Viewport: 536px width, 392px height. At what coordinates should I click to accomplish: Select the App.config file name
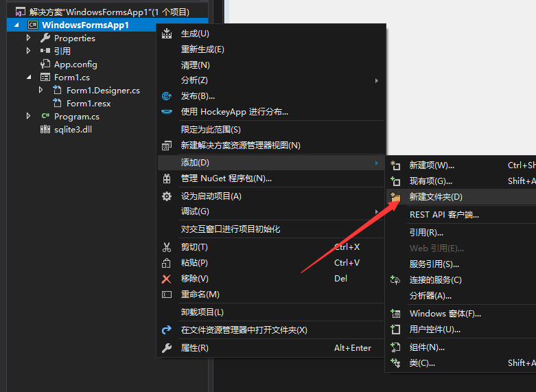[x=75, y=65]
